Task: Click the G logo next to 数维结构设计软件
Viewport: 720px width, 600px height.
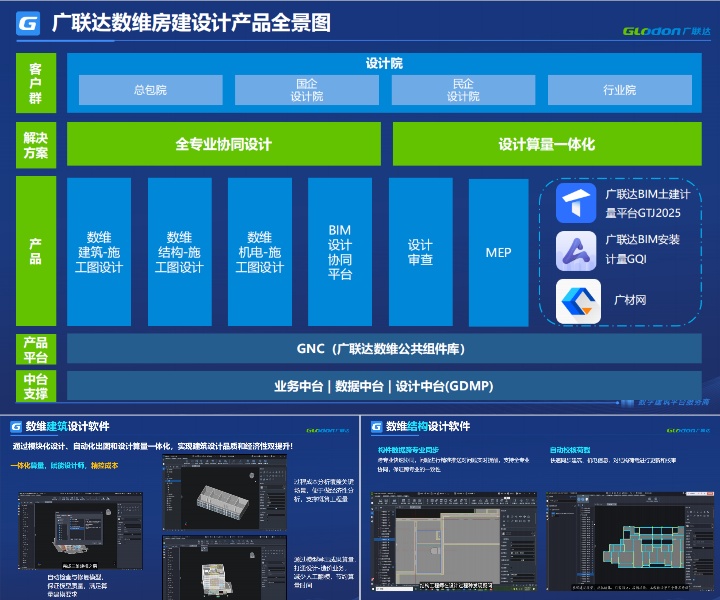Action: coord(376,427)
